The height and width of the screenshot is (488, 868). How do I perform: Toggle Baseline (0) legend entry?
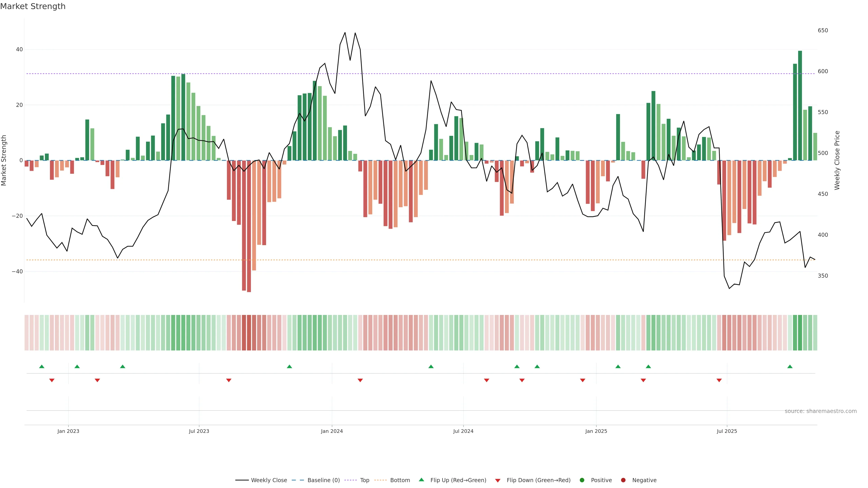323,480
